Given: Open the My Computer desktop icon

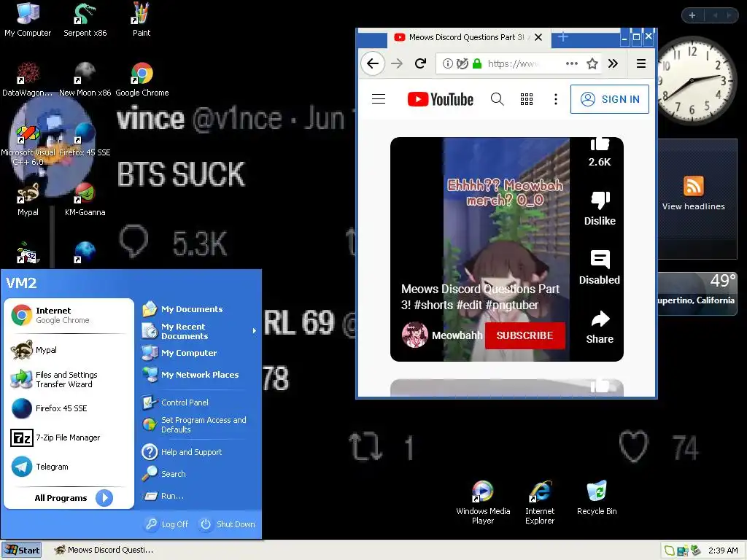Looking at the screenshot, I should pyautogui.click(x=28, y=20).
